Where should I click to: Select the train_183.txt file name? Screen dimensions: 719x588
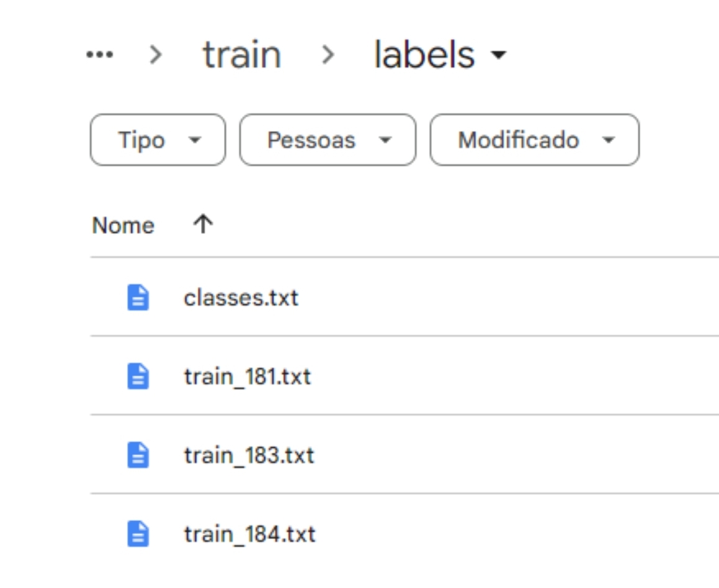[249, 455]
